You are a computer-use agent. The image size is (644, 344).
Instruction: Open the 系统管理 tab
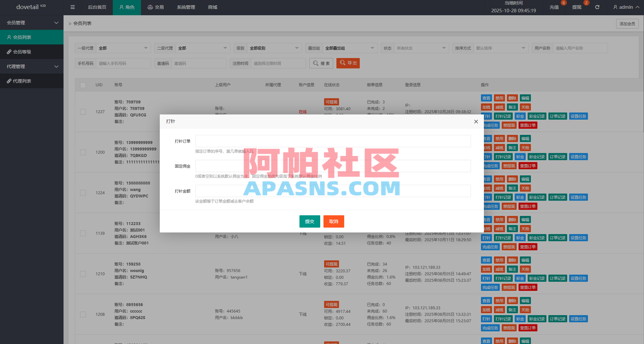tap(186, 7)
